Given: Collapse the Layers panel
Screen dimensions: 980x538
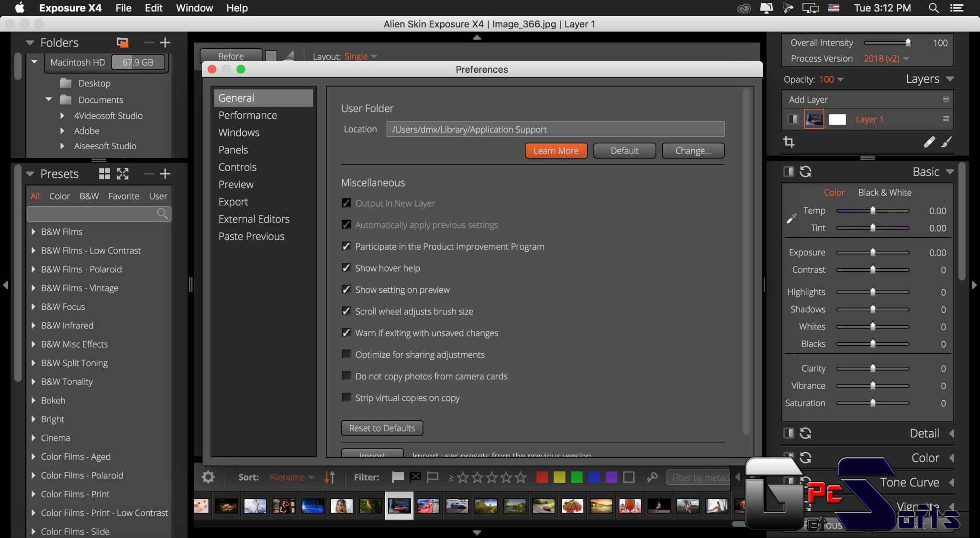Looking at the screenshot, I should coord(950,79).
